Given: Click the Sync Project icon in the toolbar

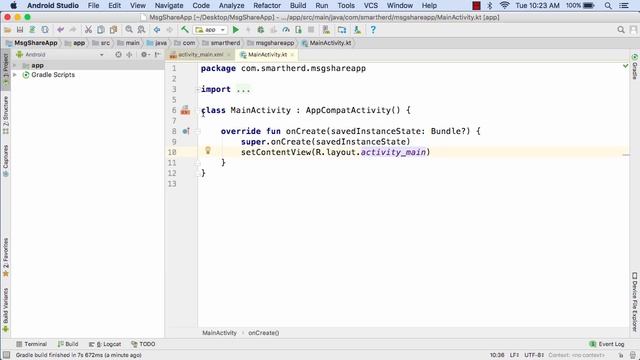Looking at the screenshot, I should pyautogui.click(x=32, y=30).
